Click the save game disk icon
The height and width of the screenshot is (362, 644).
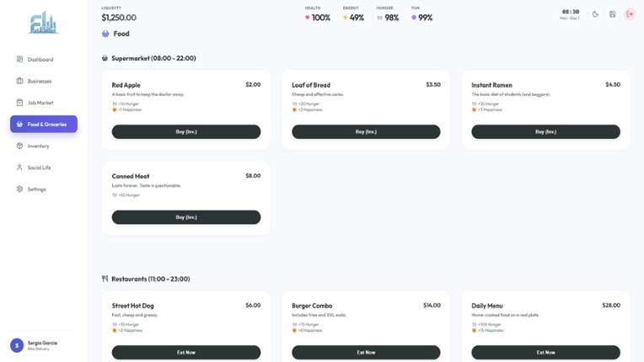point(612,14)
